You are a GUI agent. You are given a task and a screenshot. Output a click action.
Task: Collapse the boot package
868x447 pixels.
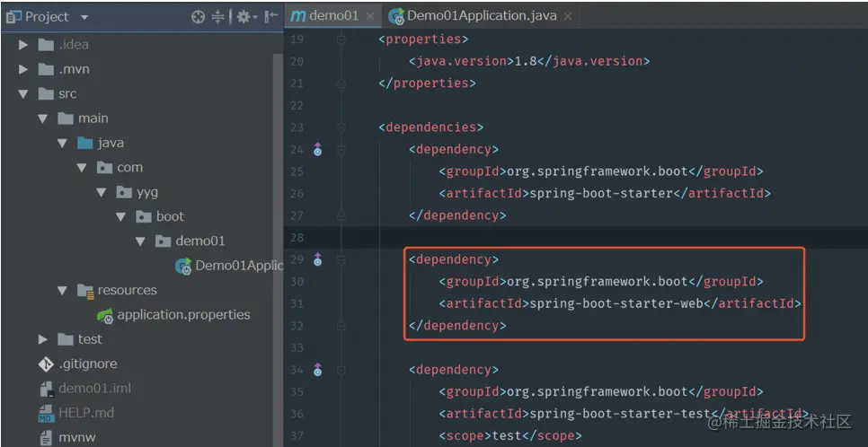(121, 217)
